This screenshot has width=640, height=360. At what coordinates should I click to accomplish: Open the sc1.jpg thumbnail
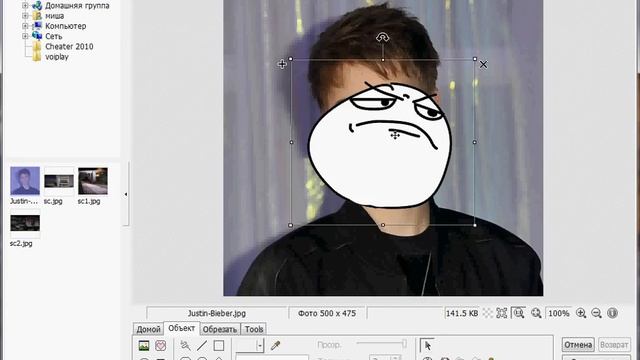(93, 181)
